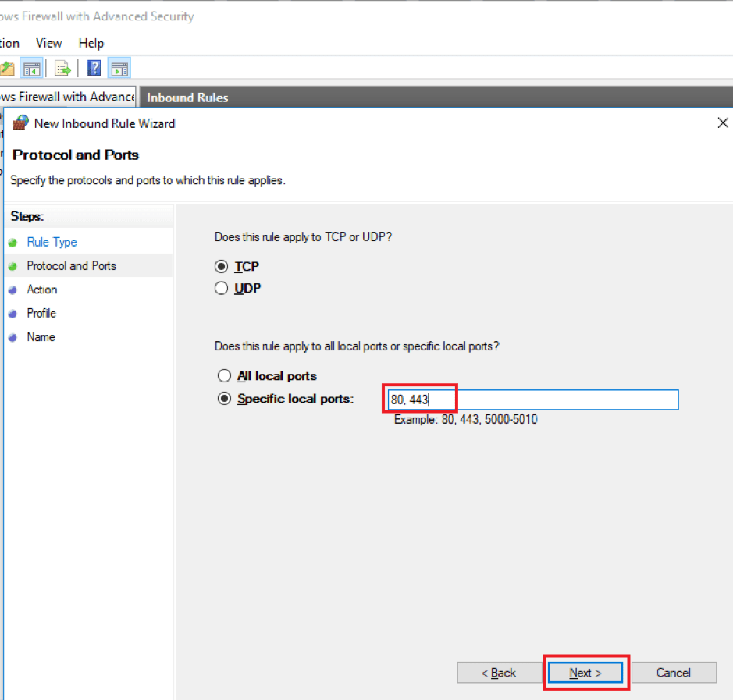The image size is (733, 700).
Task: Select the Profile step in the Steps list
Action: coord(42,313)
